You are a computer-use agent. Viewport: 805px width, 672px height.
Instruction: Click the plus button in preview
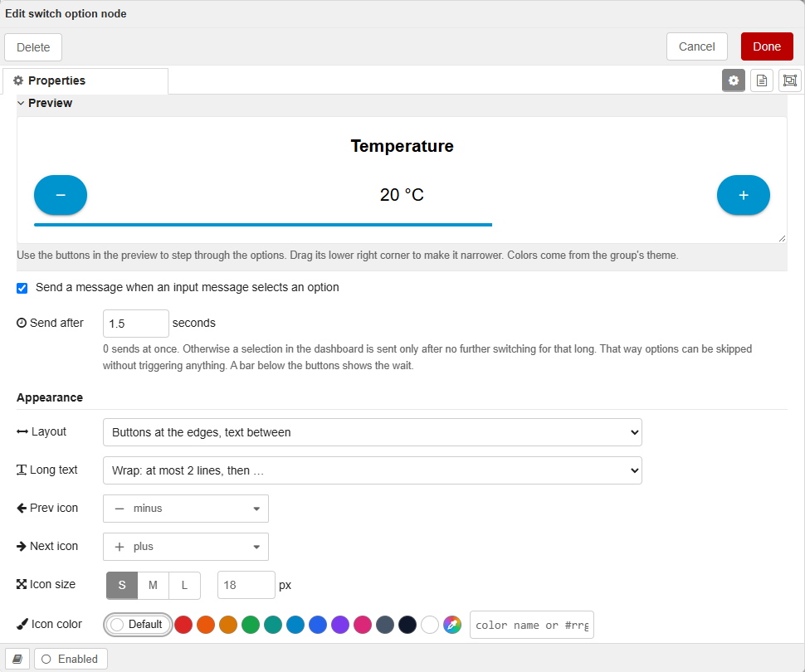click(x=743, y=195)
